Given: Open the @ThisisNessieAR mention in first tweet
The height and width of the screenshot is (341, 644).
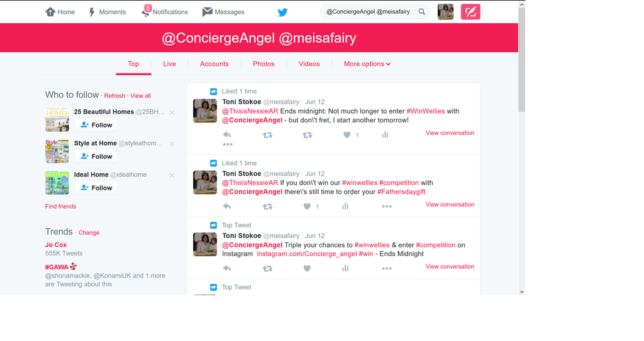Looking at the screenshot, I should (x=250, y=111).
